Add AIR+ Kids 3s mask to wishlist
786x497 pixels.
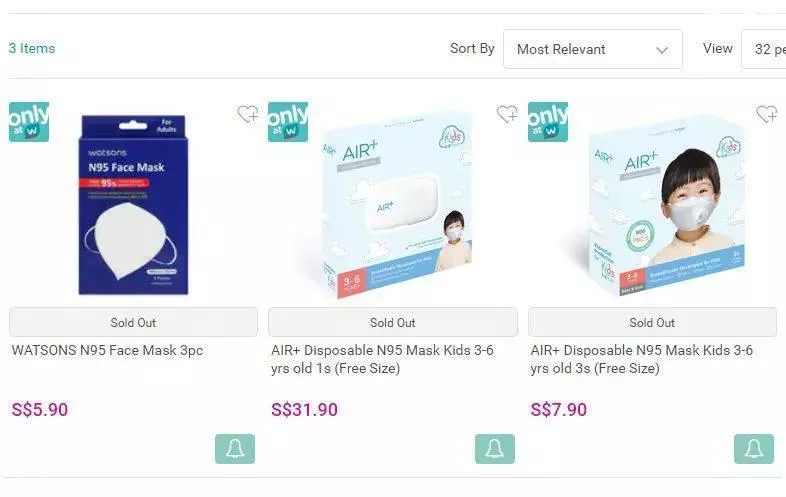click(766, 114)
